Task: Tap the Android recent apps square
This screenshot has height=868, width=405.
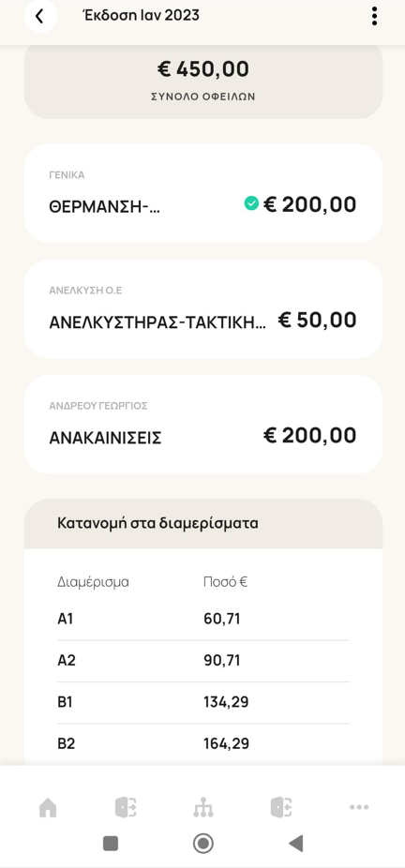Action: point(111,843)
